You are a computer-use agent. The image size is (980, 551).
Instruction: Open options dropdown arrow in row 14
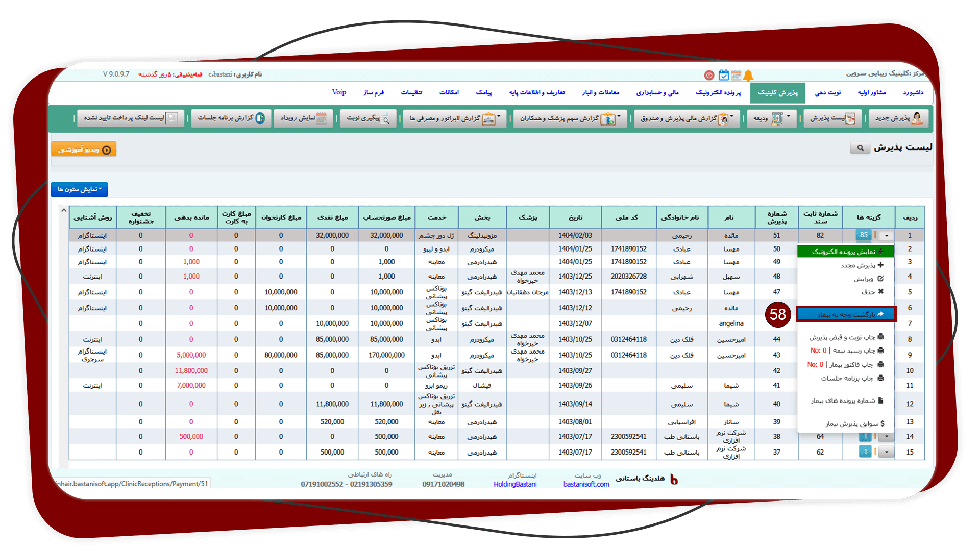887,437
